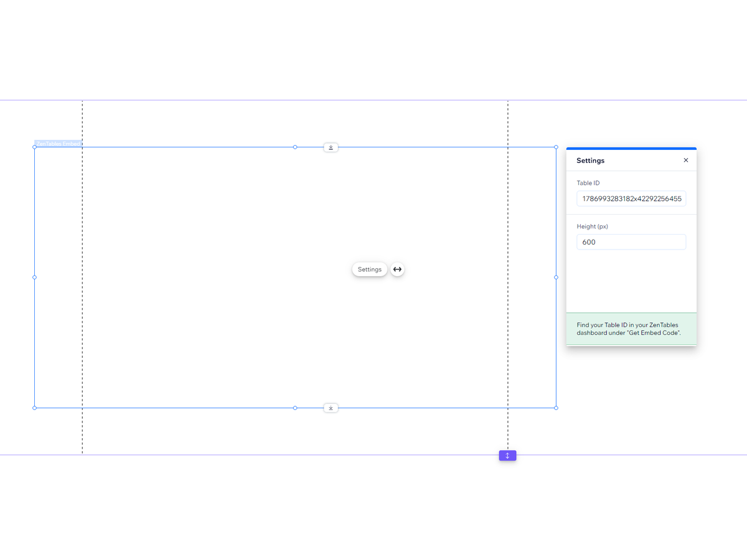This screenshot has width=747, height=560.
Task: Click the top-right corner resize handle
Action: click(x=556, y=147)
